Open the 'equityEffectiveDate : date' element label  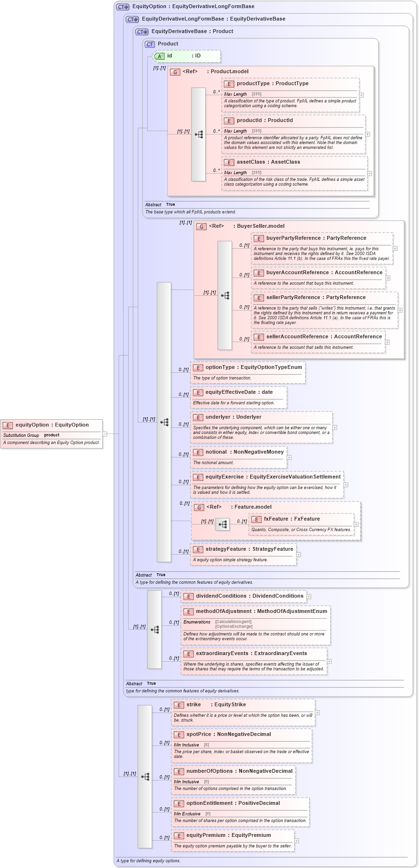239,392
